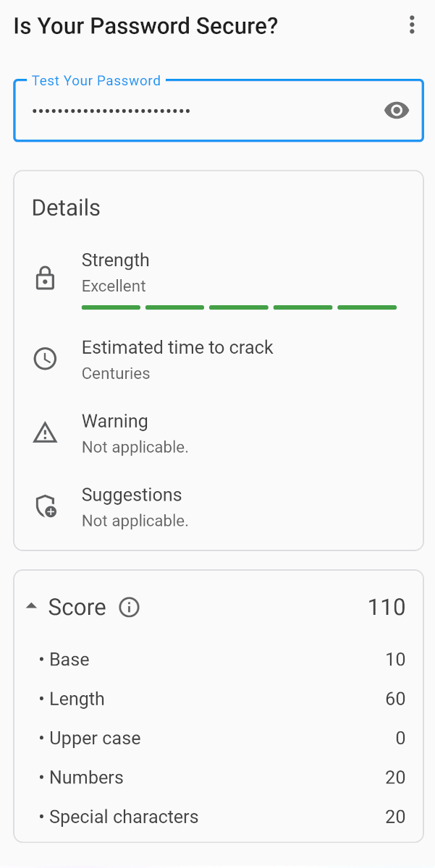The image size is (435, 868).
Task: Click the total score value 110
Action: (386, 607)
